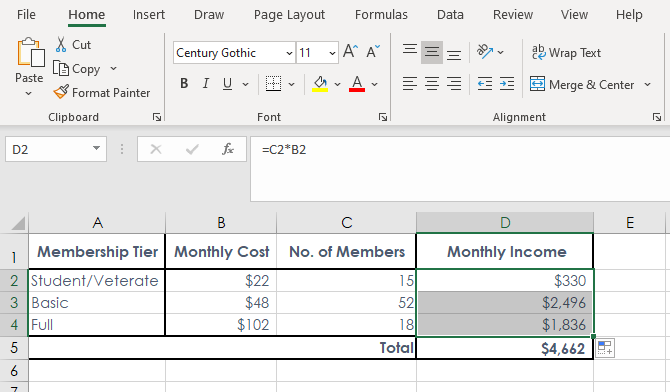Viewport: 670px width, 392px height.
Task: Expand the Copy options arrow
Action: click(113, 68)
